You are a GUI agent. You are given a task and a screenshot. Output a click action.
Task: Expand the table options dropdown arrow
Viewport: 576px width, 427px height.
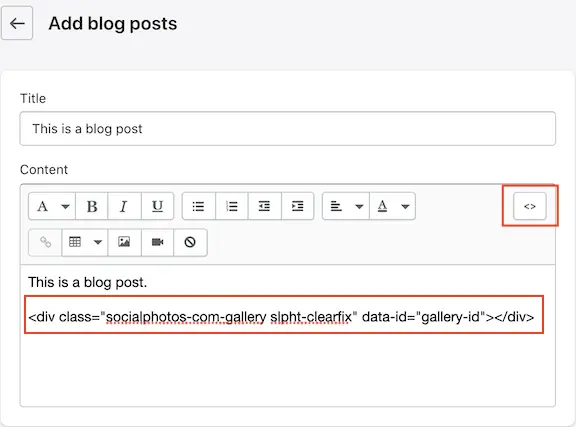pos(98,242)
